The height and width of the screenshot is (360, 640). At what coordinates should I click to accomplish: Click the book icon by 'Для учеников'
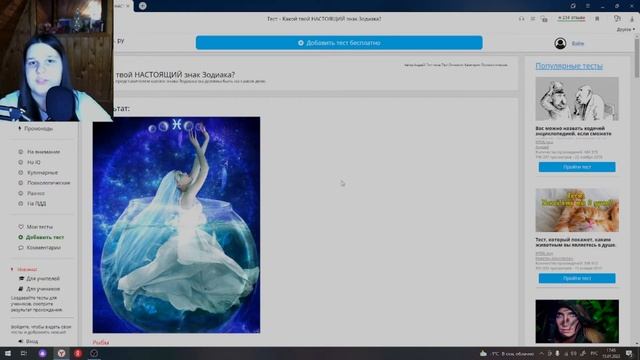[x=21, y=289]
